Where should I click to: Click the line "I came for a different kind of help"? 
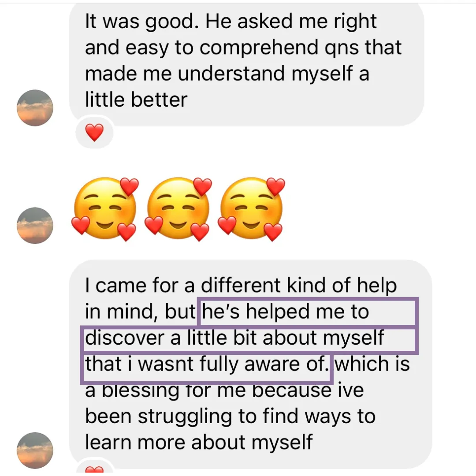pos(241,286)
